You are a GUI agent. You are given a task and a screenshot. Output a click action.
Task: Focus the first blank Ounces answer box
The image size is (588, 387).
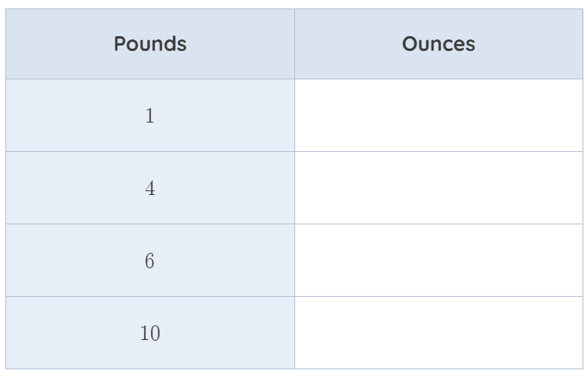pyautogui.click(x=438, y=115)
